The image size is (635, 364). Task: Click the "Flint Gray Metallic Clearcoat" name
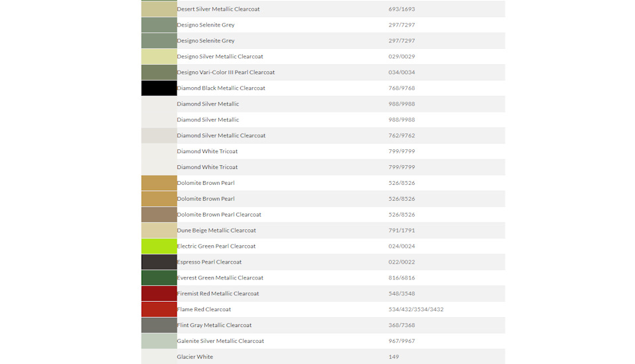[214, 325]
